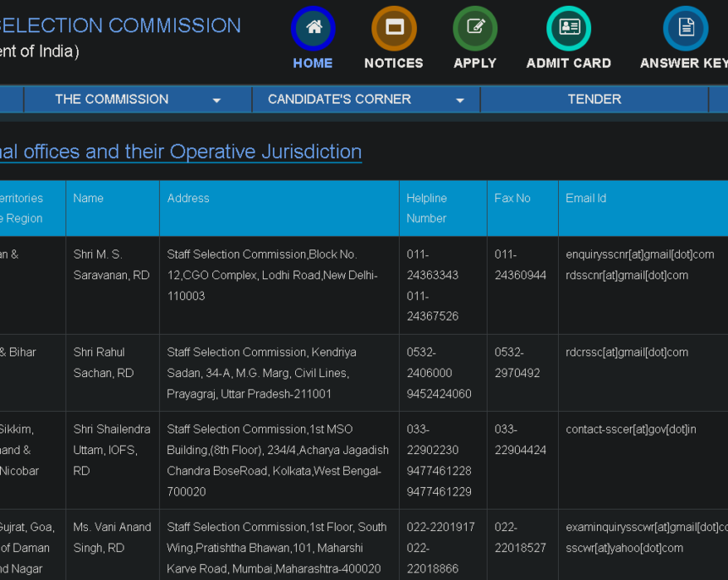Expand Candidate's Corner dropdown arrow
728x580 pixels.
pyautogui.click(x=460, y=100)
